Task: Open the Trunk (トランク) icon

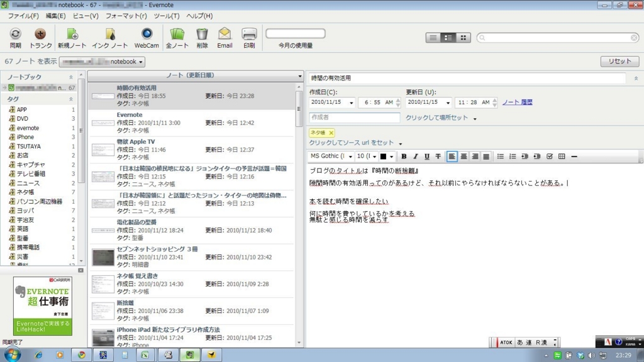Action: (x=40, y=38)
